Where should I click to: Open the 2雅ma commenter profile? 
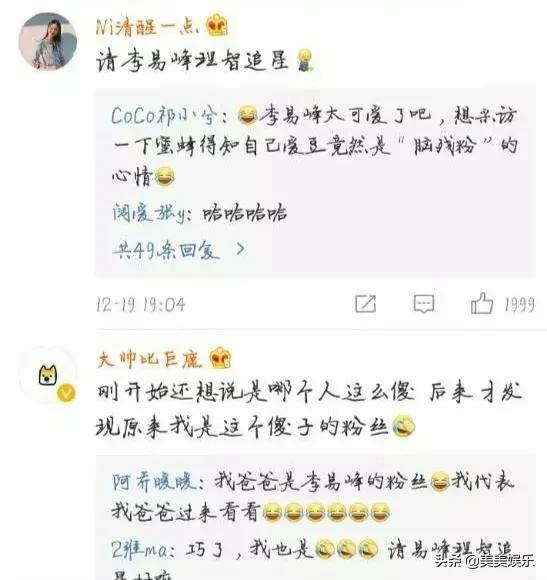[139, 550]
